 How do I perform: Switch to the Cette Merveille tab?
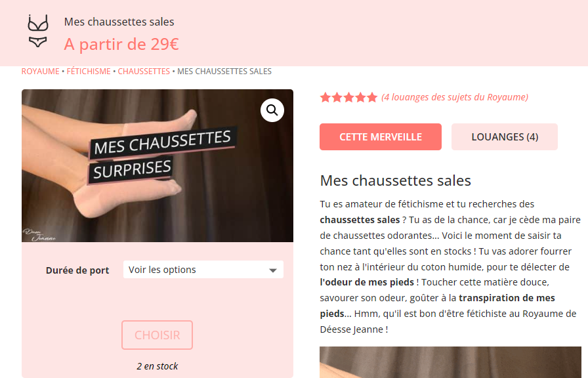tap(381, 137)
